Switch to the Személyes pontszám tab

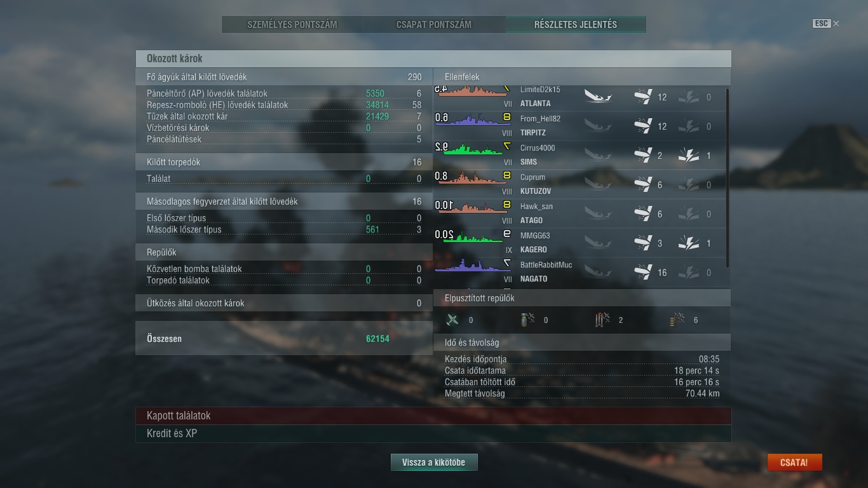tap(292, 25)
